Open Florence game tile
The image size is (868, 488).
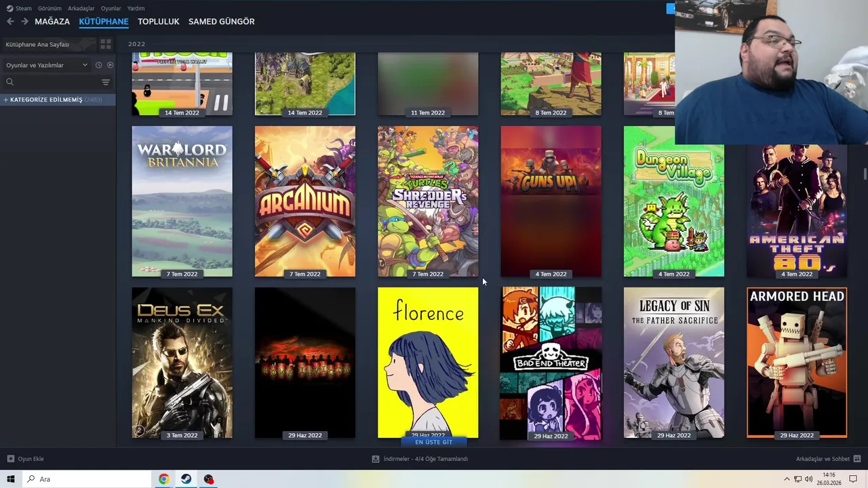(x=428, y=363)
